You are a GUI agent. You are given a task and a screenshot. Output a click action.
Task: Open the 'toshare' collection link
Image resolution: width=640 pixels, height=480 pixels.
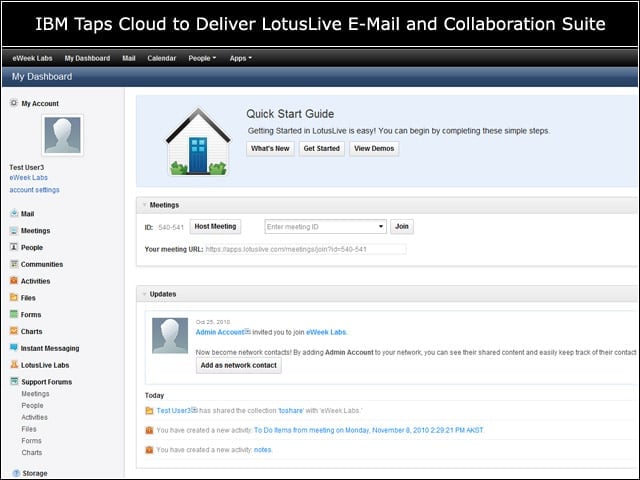tap(291, 411)
